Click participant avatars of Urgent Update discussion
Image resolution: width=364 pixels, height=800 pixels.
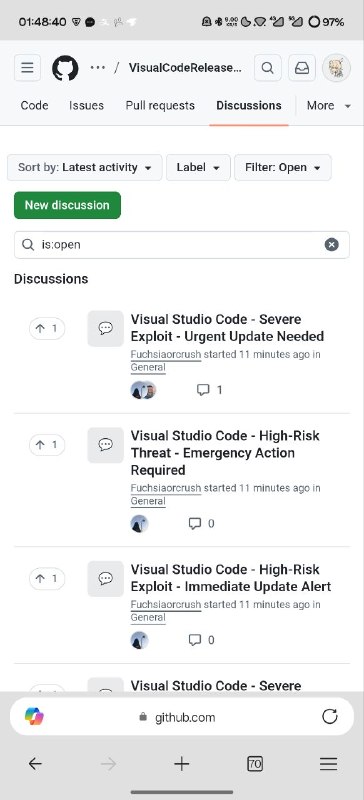click(143, 390)
